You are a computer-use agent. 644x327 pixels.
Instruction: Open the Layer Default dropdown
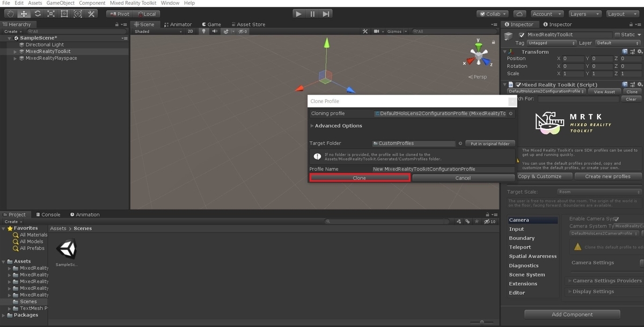618,43
